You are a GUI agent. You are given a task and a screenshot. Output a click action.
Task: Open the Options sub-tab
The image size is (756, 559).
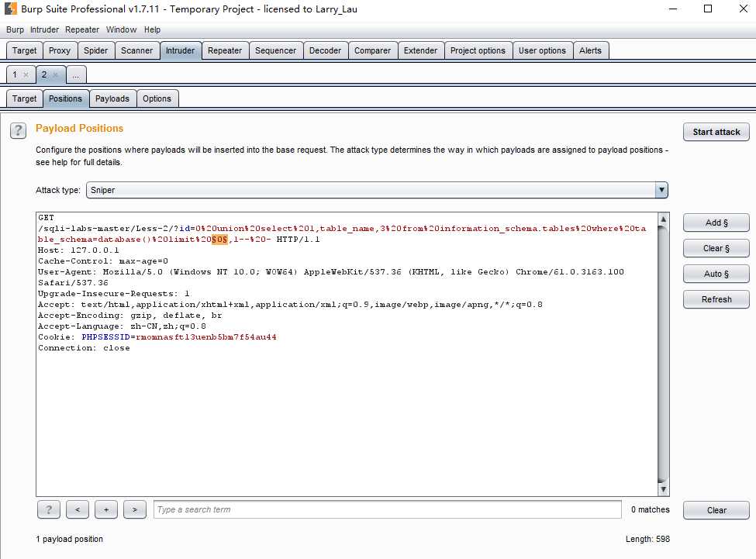click(x=157, y=98)
